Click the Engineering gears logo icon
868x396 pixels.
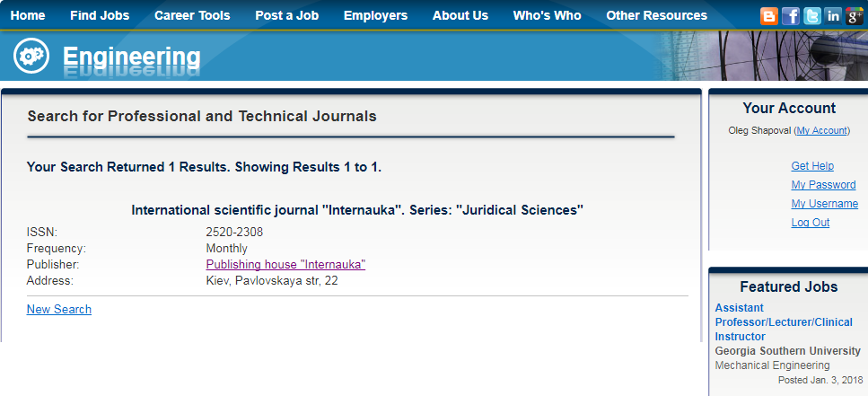31,56
